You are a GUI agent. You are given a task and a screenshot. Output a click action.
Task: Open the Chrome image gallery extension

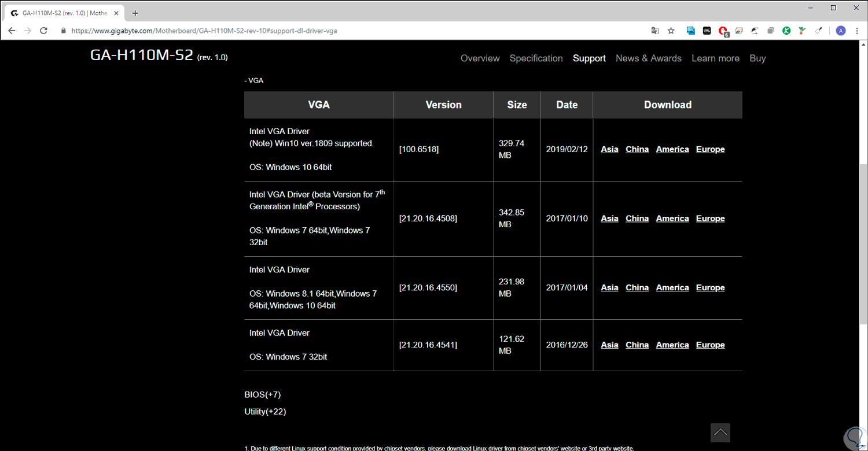point(739,31)
